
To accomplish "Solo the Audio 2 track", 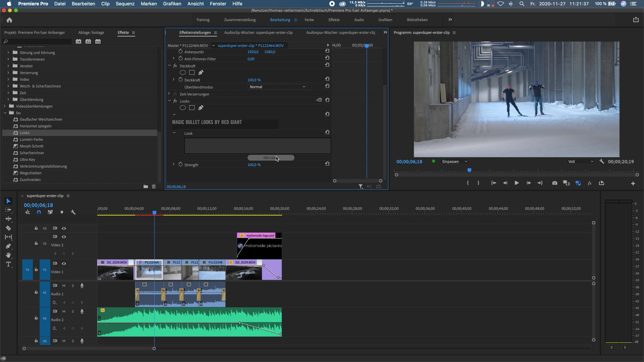I will [73, 311].
